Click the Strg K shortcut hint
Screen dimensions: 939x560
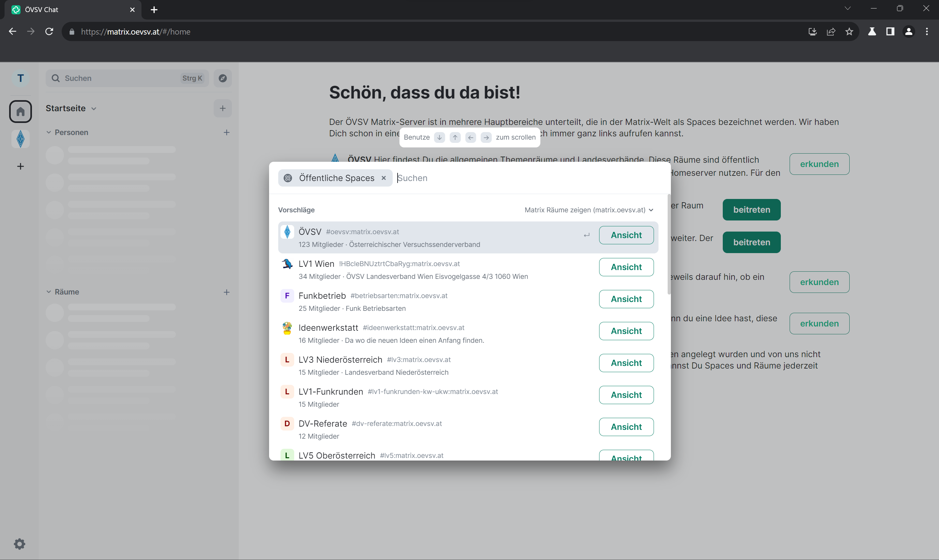pyautogui.click(x=192, y=78)
